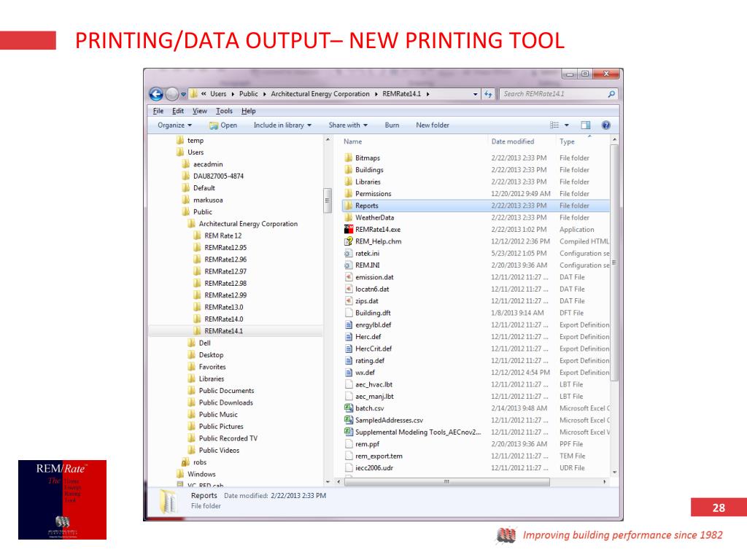Viewport: 747px width, 560px height.
Task: Select the WeatherData folder icon
Action: (x=348, y=217)
